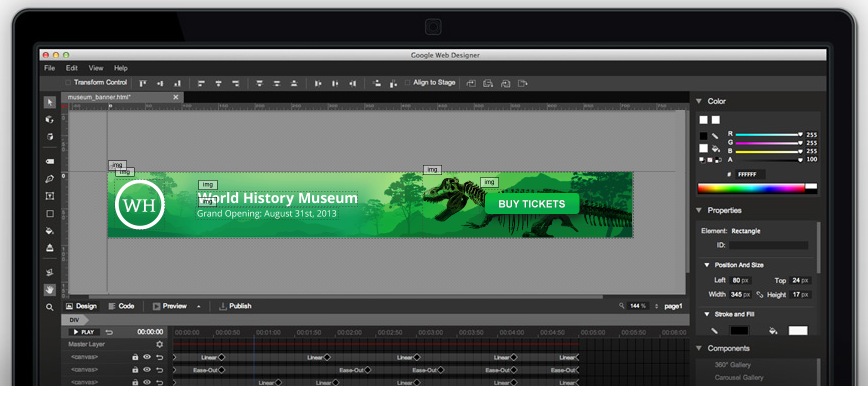868x394 pixels.
Task: Collapse the Properties panel
Action: tap(699, 210)
